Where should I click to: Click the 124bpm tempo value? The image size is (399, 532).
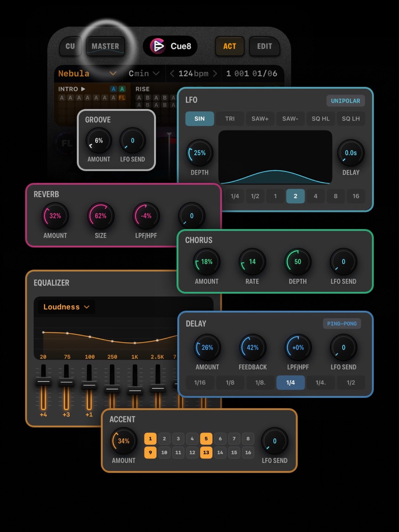coord(193,74)
